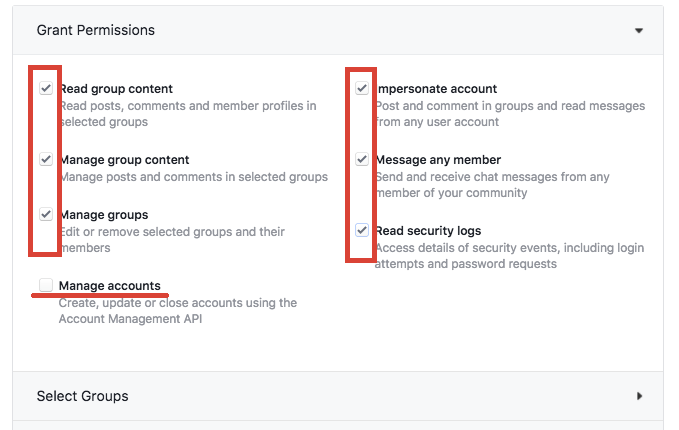Click the Message any member label
This screenshot has height=430, width=679.
[x=438, y=160]
